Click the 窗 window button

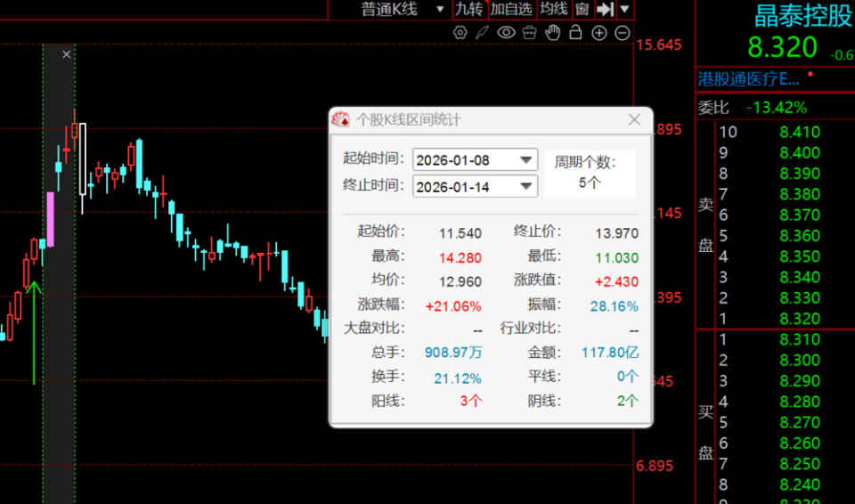582,9
